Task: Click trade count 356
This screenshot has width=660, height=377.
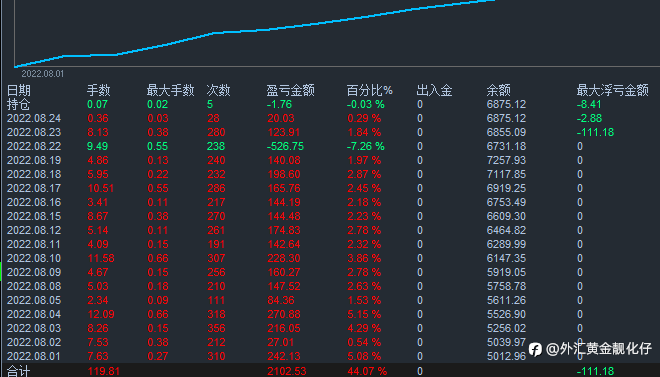Action: 216,328
